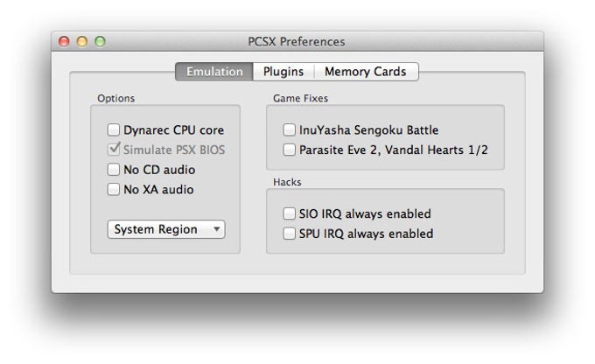
Task: Tick SPU IRQ always enabled hack
Action: pos(289,234)
